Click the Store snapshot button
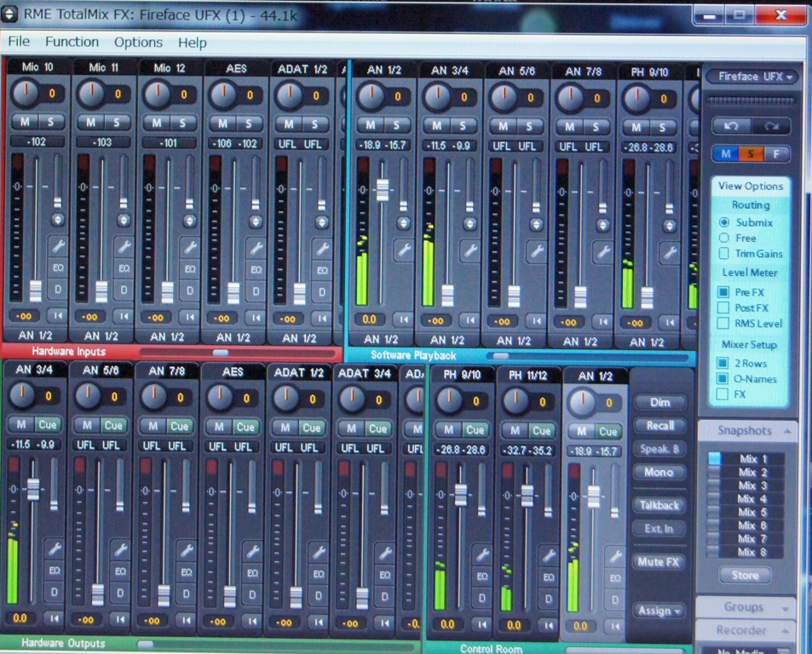Viewport: 812px width, 654px height. point(745,575)
